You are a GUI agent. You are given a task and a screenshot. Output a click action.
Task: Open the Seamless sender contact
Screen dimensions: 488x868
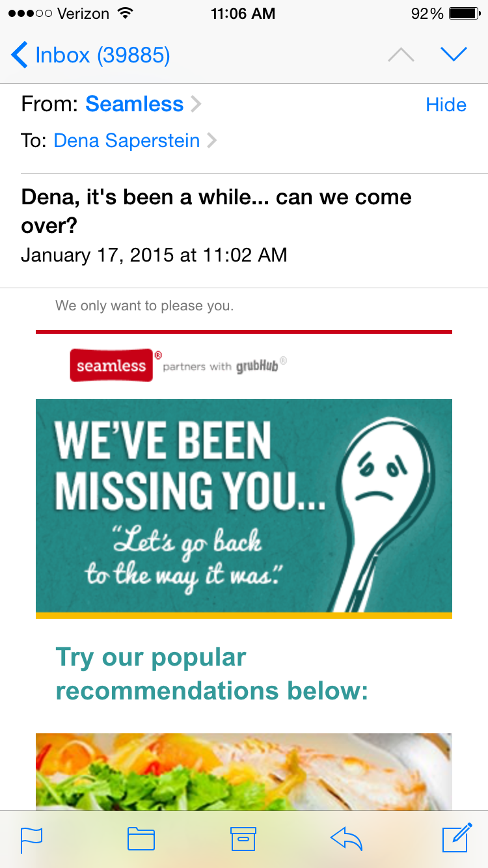pyautogui.click(x=135, y=104)
